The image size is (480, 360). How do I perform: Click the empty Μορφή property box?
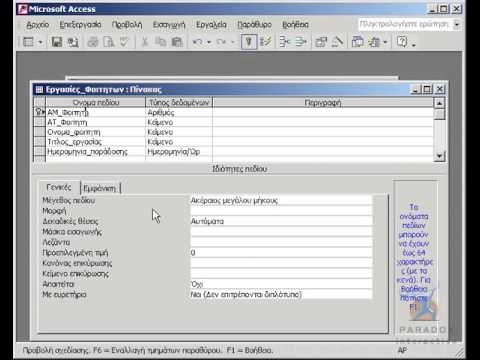point(281,211)
